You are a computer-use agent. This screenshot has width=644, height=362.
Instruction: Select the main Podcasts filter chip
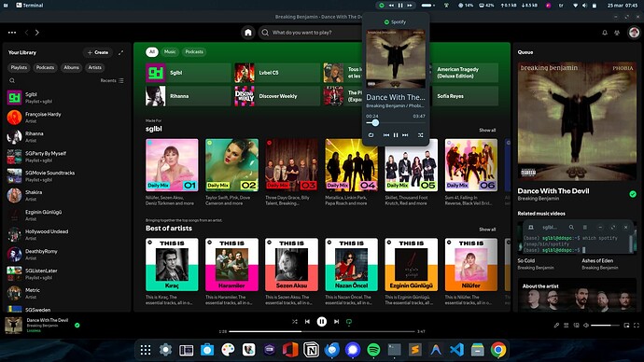point(194,51)
